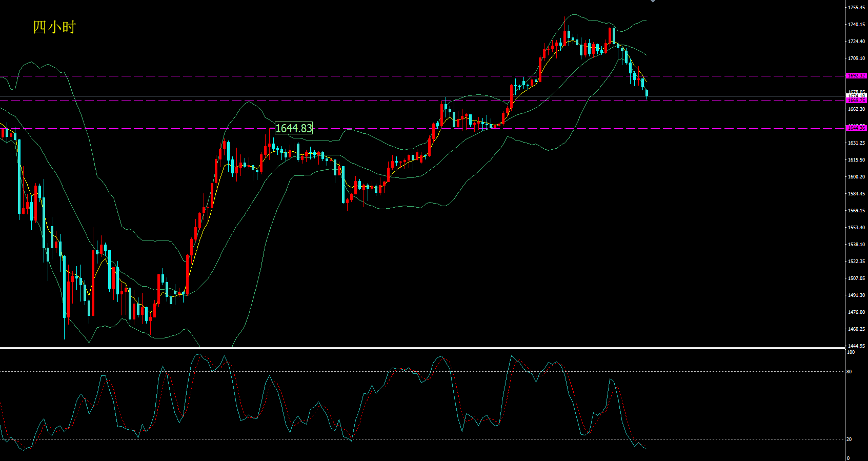The width and height of the screenshot is (868, 461).
Task: Click the indicator scale value 100
Action: (851, 352)
